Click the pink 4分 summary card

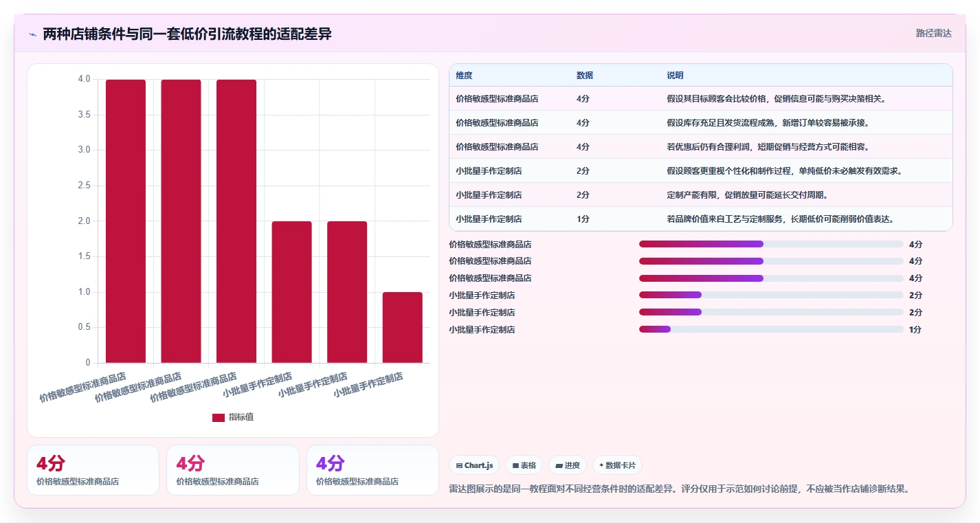[x=232, y=470]
